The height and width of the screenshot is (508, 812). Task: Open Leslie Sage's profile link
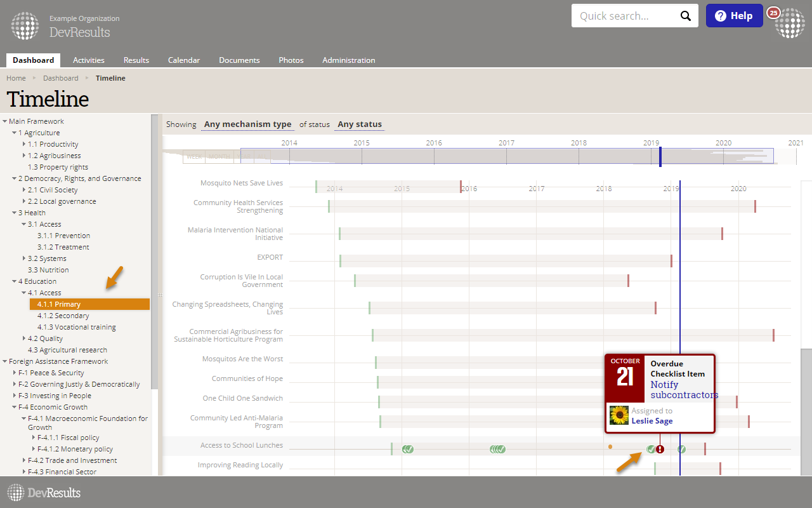click(652, 421)
